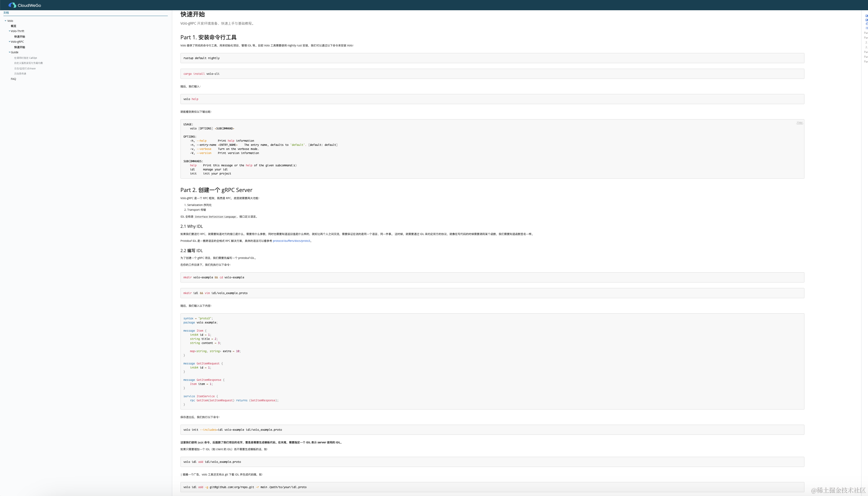The image size is (868, 496).
Task: Jump to Part 1 via the right table of contents
Action: click(x=866, y=32)
